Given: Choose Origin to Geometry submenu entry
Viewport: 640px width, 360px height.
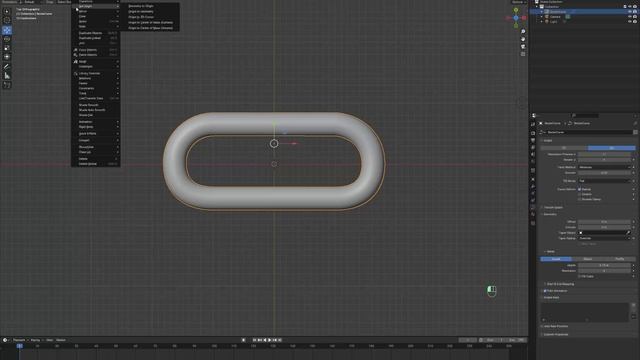Looking at the screenshot, I should click(x=141, y=11).
